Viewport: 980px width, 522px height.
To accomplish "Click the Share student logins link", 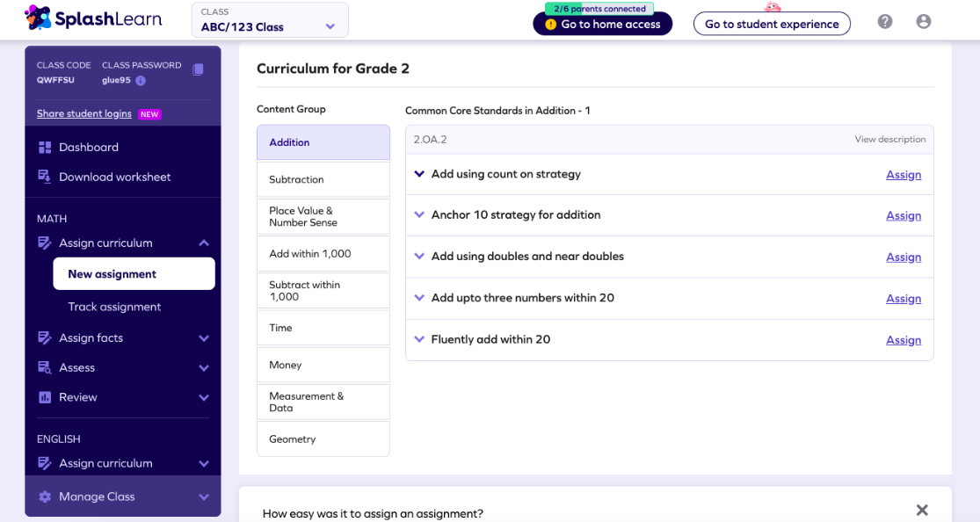I will tap(84, 114).
